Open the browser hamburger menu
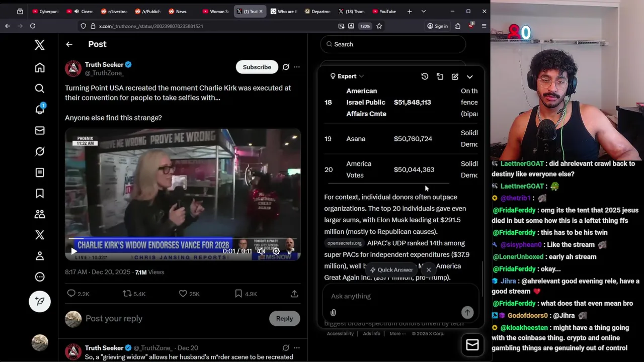Image resolution: width=644 pixels, height=362 pixels. click(484, 26)
